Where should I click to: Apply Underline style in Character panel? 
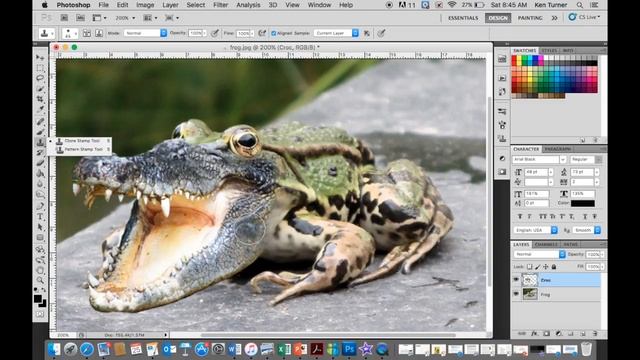coord(585,216)
